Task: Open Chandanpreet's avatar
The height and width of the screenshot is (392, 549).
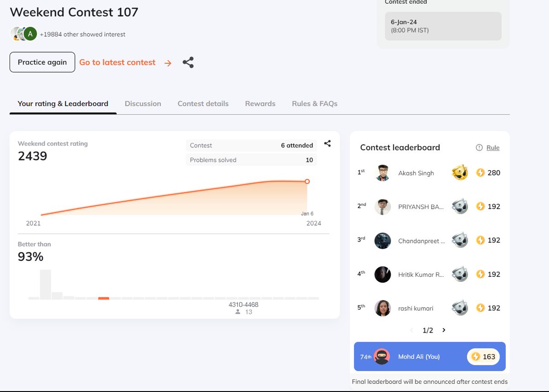Action: click(x=382, y=241)
